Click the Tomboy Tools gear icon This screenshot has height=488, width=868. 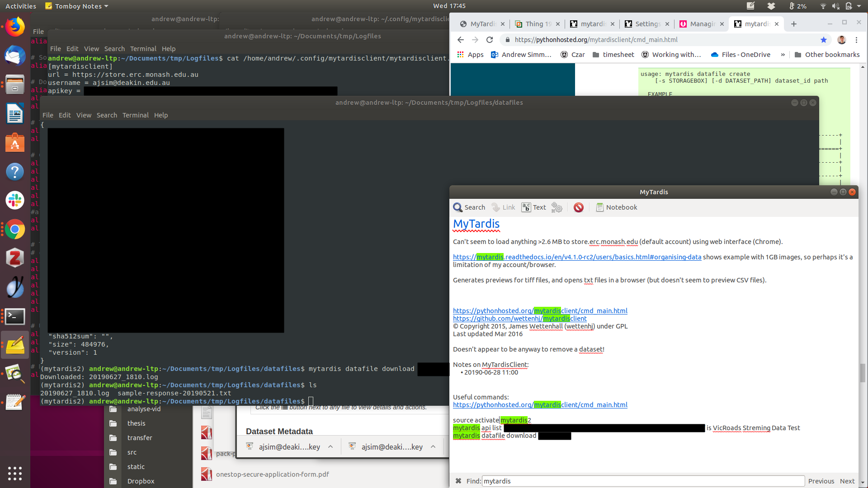(557, 207)
